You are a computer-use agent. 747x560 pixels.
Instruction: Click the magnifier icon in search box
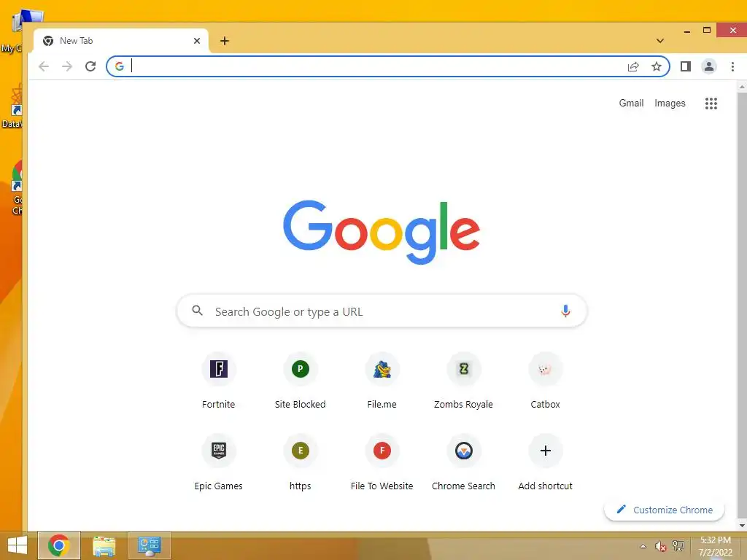197,311
